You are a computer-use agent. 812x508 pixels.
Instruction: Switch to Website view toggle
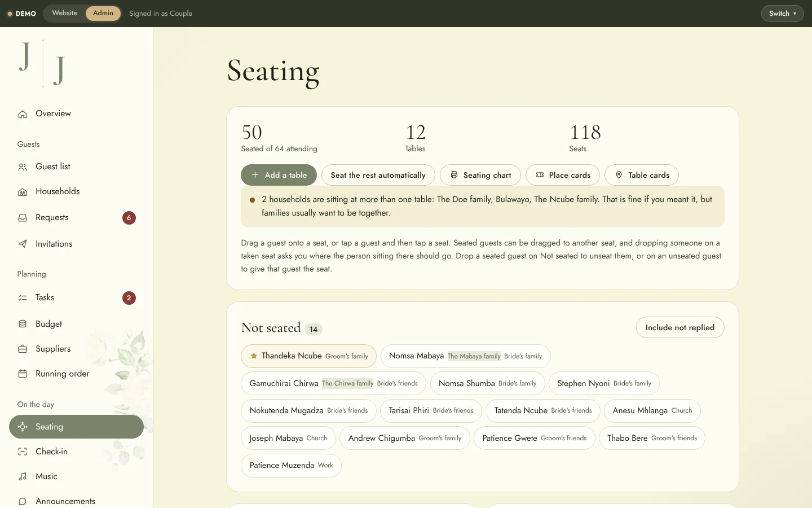65,14
